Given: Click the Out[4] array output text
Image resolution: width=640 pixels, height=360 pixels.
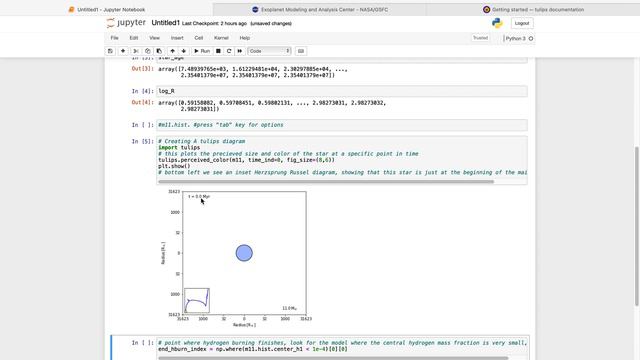Looking at the screenshot, I should point(272,106).
